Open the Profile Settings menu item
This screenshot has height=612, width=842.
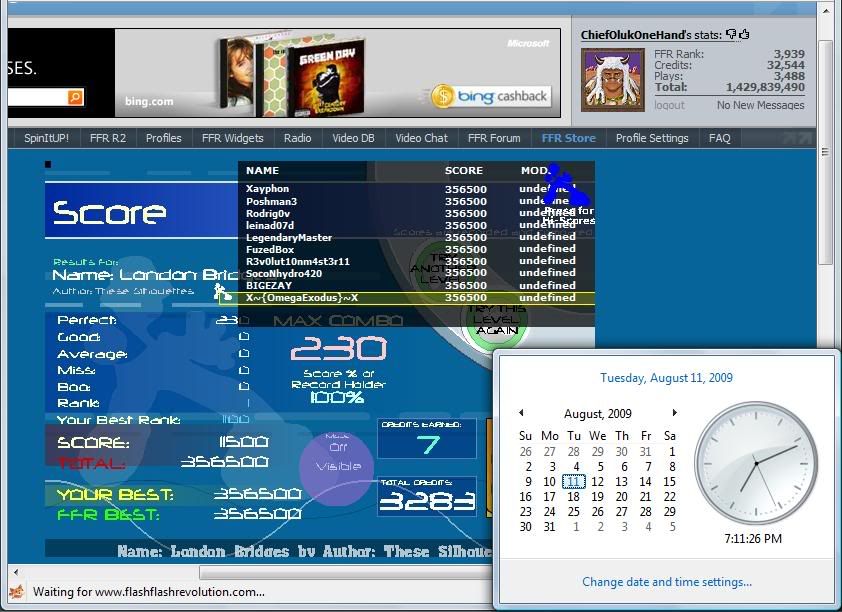(652, 138)
